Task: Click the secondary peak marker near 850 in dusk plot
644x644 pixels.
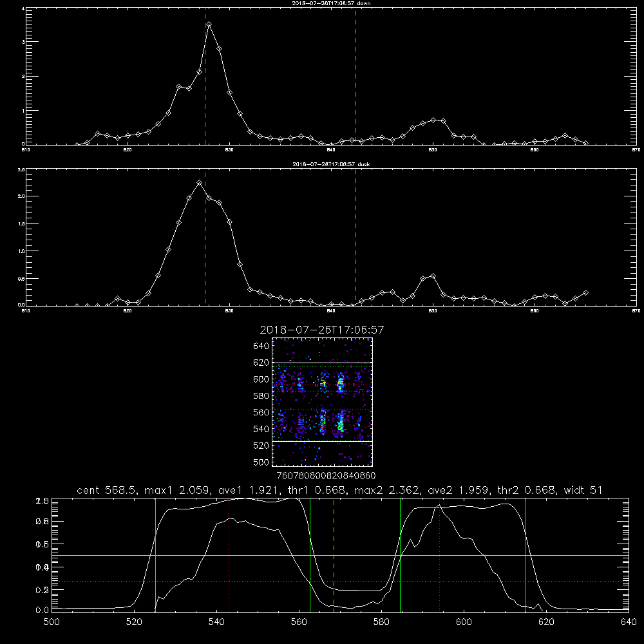Action: coord(433,276)
